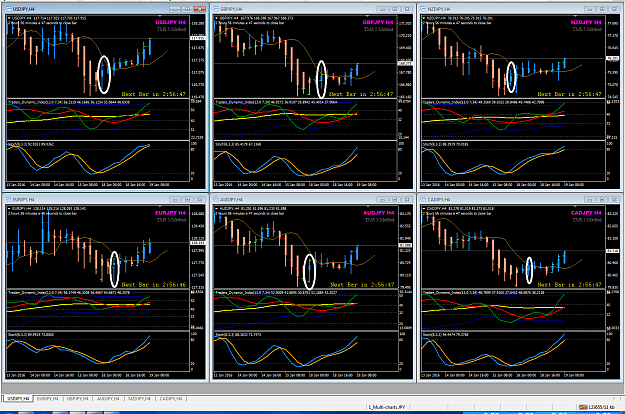Click the EURJPY,H4 window title icon
625x414 pixels.
tap(8, 199)
